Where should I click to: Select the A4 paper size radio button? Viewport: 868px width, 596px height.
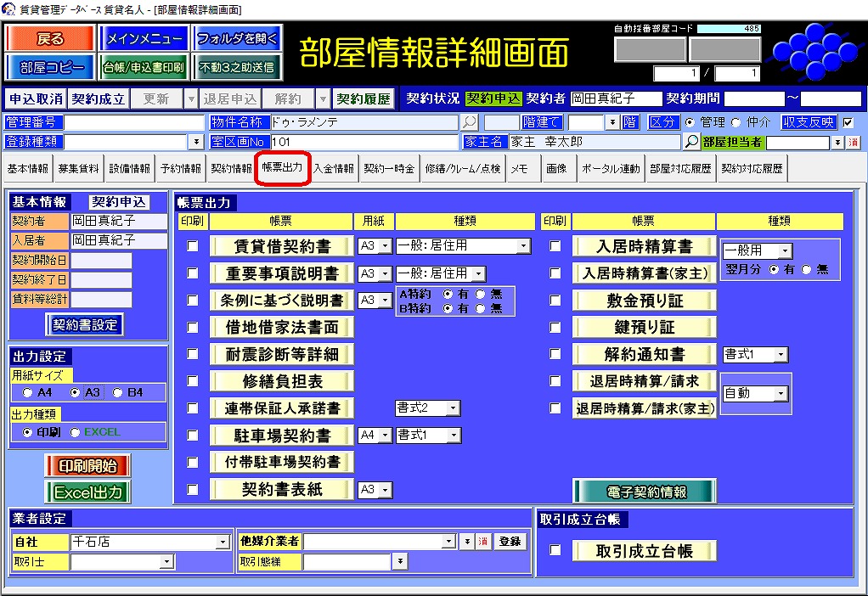tap(28, 393)
